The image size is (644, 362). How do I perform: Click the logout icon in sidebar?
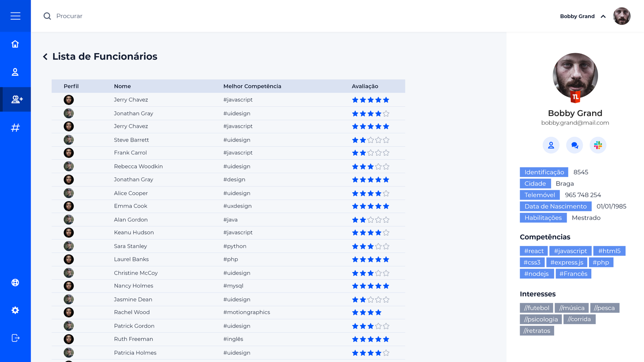15,338
